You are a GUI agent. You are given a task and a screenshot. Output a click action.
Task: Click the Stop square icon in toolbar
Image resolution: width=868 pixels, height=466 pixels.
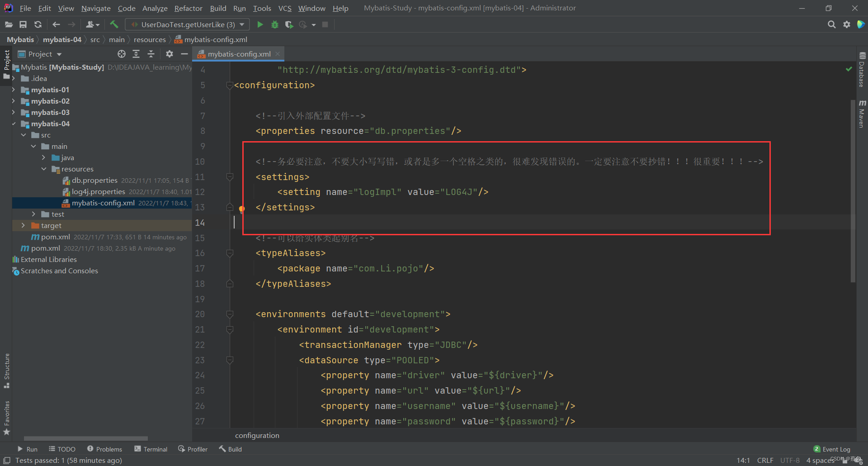pos(325,24)
